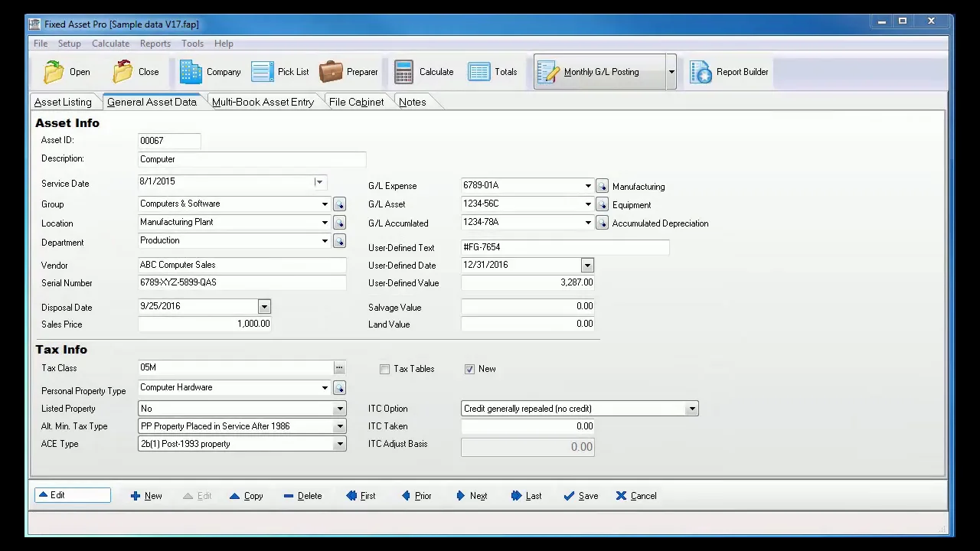This screenshot has width=980, height=551.
Task: Open the Reports menu
Action: pyautogui.click(x=155, y=44)
